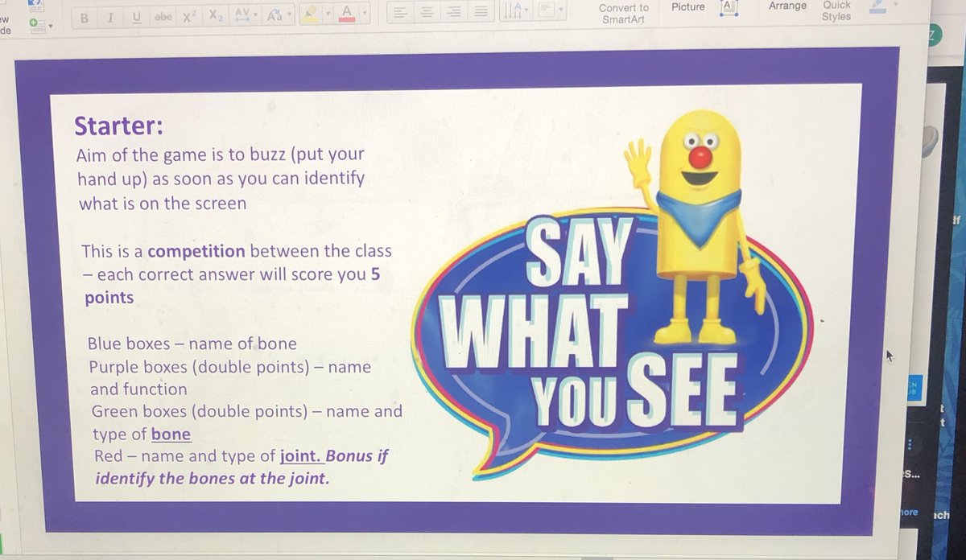
Task: Align text right
Action: pos(454,12)
